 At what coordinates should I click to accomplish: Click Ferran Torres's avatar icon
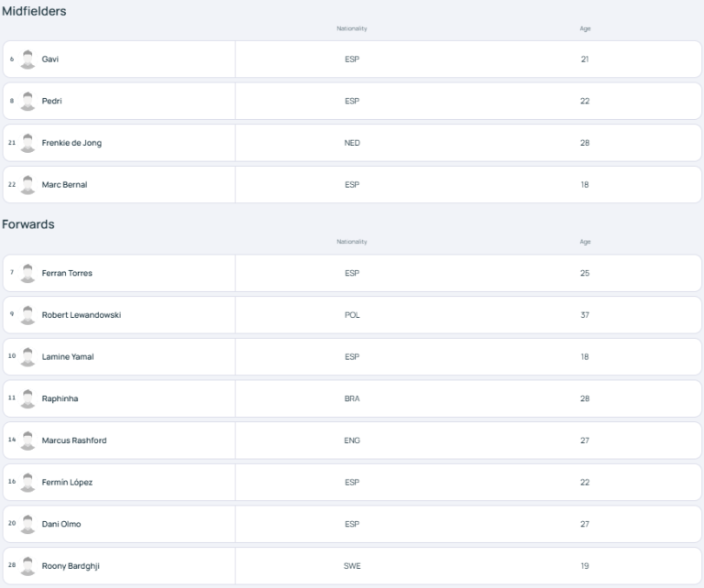27,273
